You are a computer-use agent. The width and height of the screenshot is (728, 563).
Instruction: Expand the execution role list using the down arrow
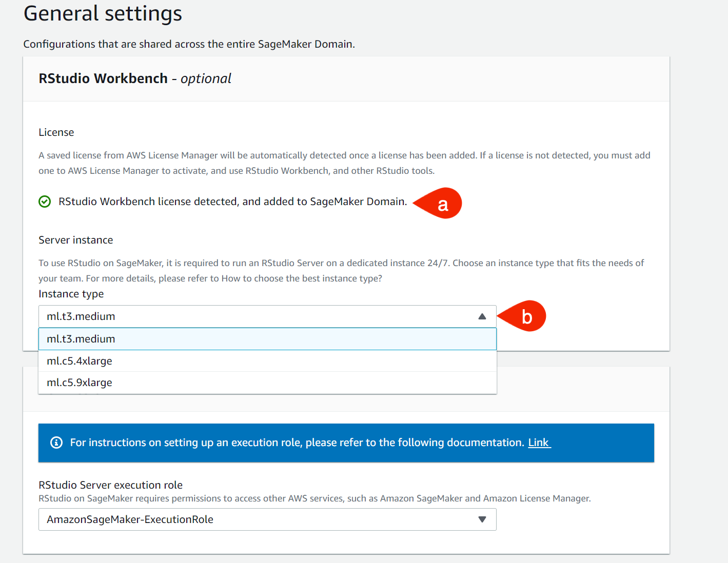(x=482, y=519)
